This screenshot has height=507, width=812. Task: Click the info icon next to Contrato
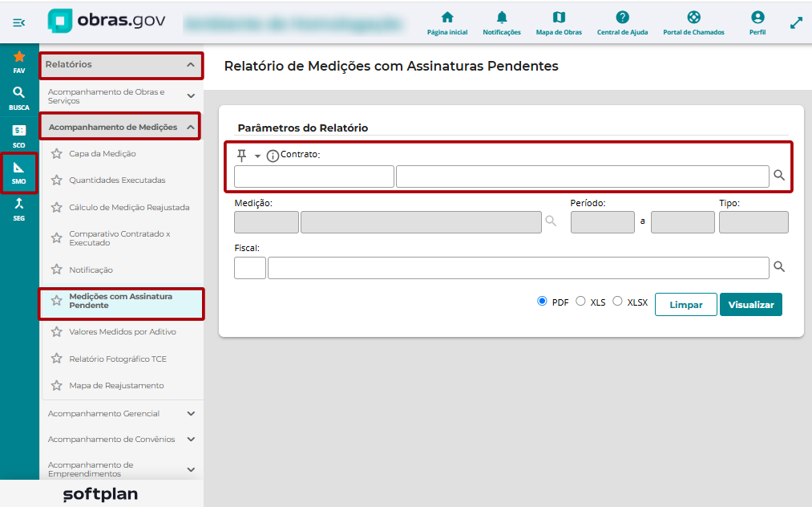(x=273, y=156)
